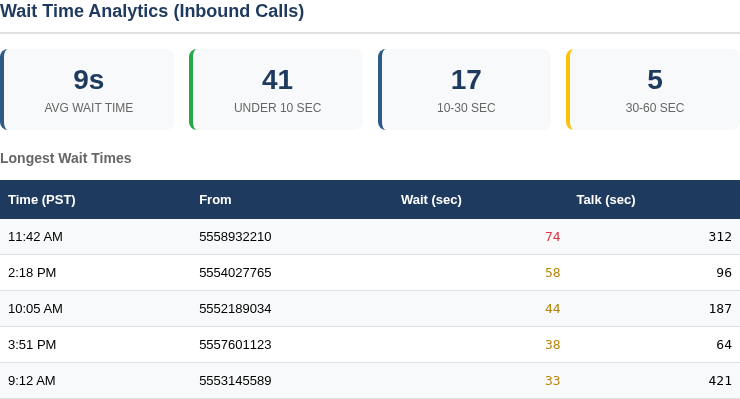The width and height of the screenshot is (740, 399).
Task: Click the Wait Time Analytics (Inbound Calls) heading
Action: 152,11
